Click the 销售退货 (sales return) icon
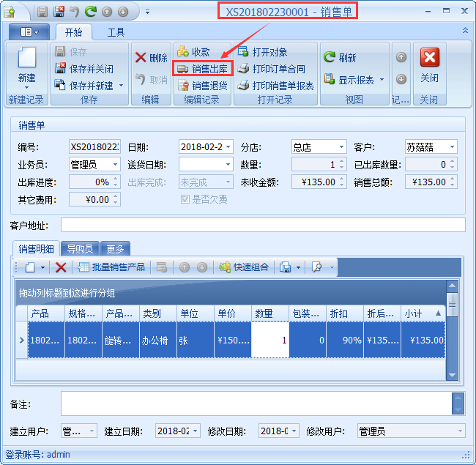 click(183, 86)
